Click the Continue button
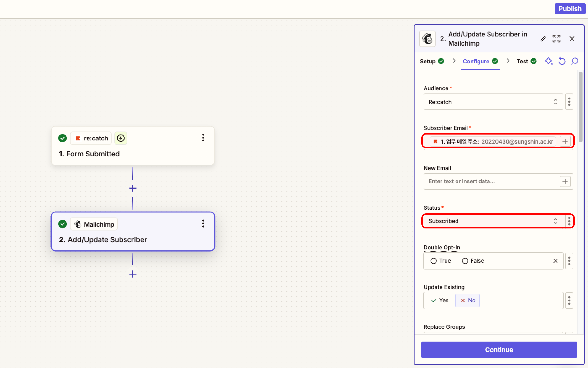 (499, 349)
